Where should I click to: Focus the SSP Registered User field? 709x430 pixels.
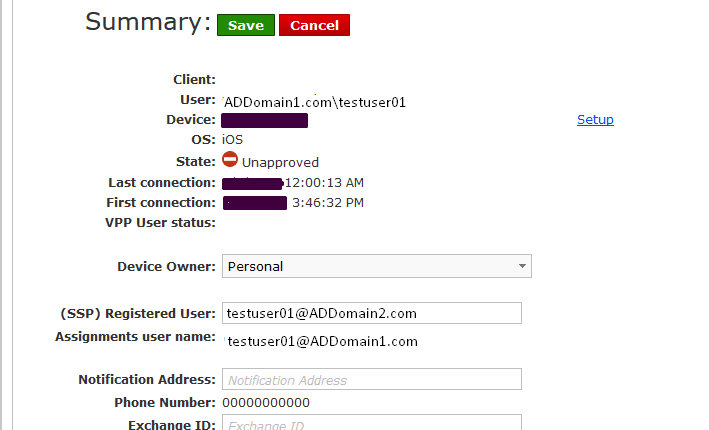(x=371, y=313)
